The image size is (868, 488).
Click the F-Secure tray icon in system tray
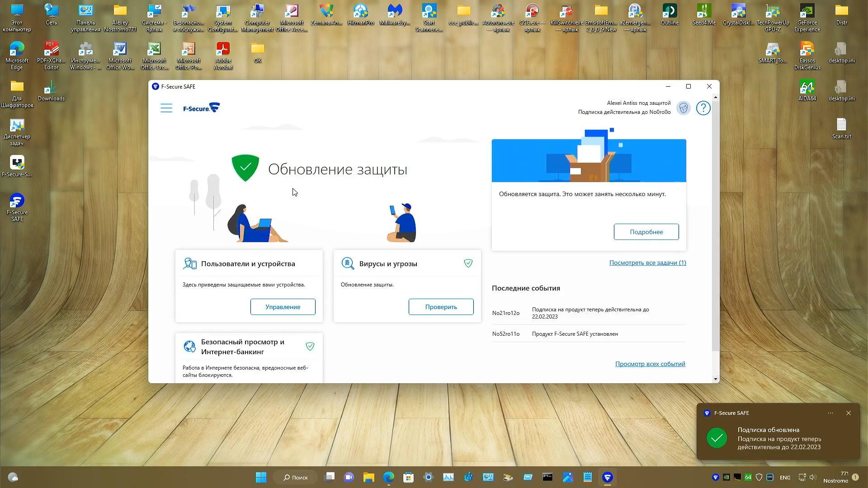pos(715,477)
